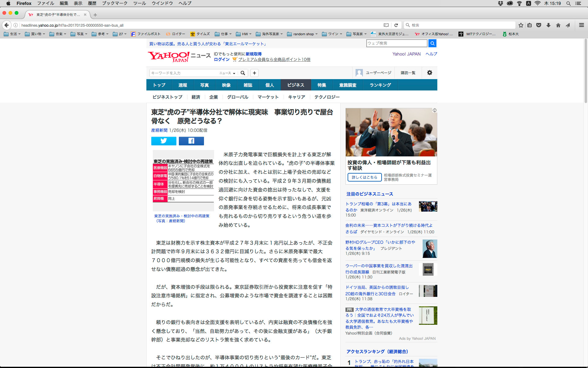Click the キーワードを入力 search field

(184, 73)
